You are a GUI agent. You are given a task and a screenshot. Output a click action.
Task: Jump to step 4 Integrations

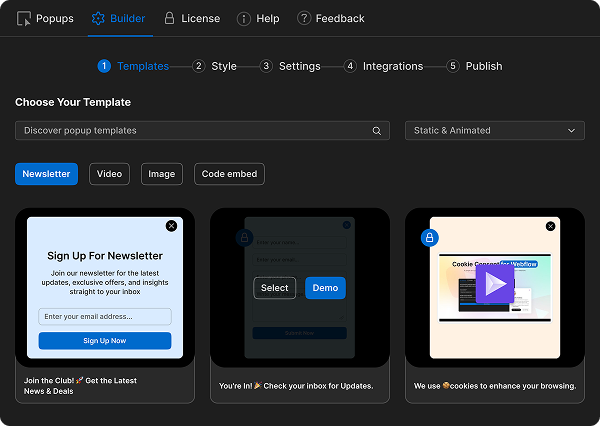pyautogui.click(x=384, y=66)
